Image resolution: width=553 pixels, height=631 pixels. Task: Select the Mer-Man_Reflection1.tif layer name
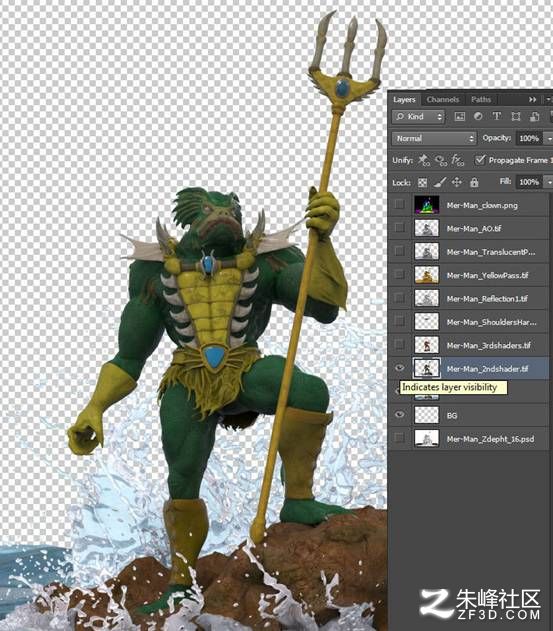pyautogui.click(x=487, y=299)
